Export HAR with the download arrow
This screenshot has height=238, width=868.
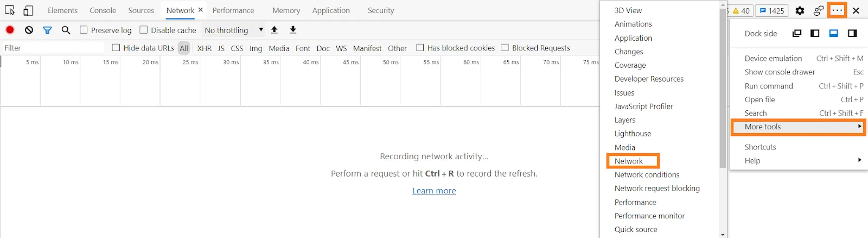293,30
